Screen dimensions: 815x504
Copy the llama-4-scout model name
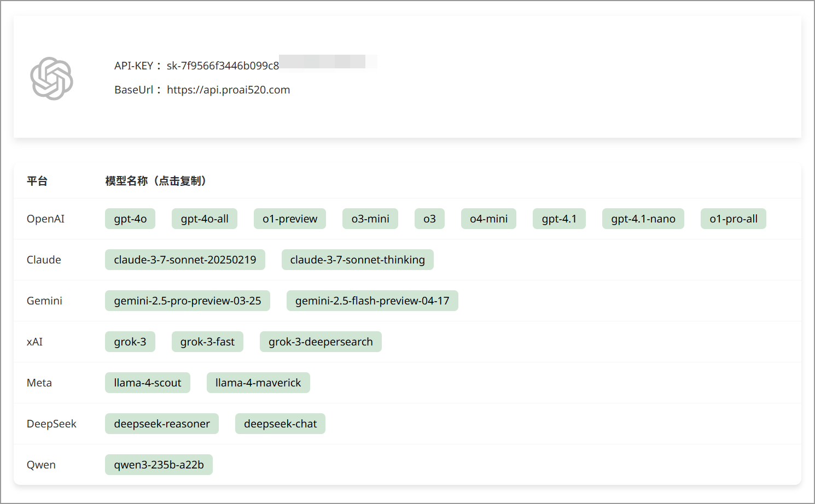148,383
